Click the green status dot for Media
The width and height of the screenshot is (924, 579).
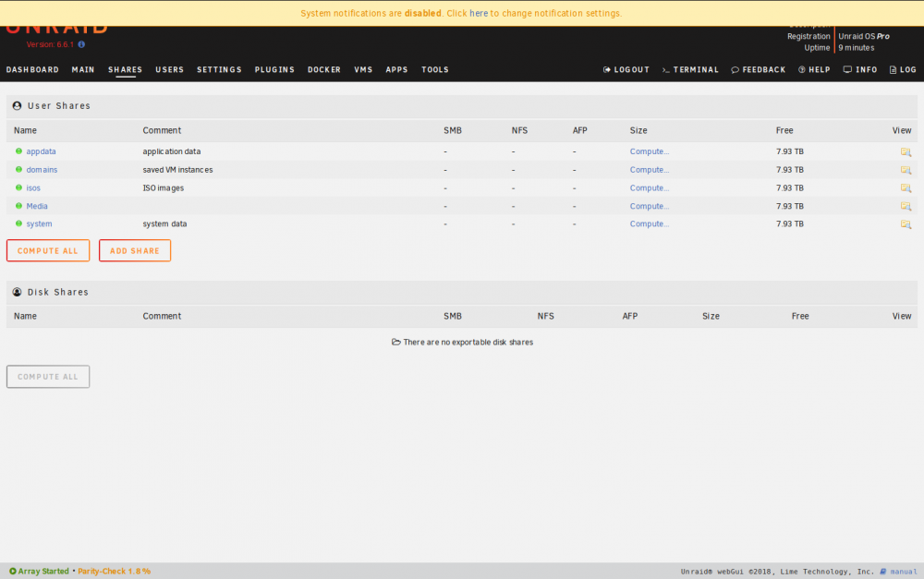[x=18, y=206]
